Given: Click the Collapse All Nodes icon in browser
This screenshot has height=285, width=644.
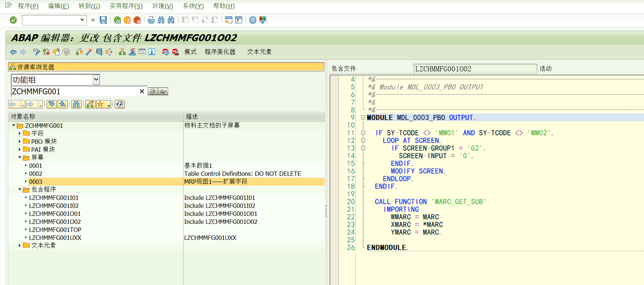Looking at the screenshot, I should click(x=63, y=104).
